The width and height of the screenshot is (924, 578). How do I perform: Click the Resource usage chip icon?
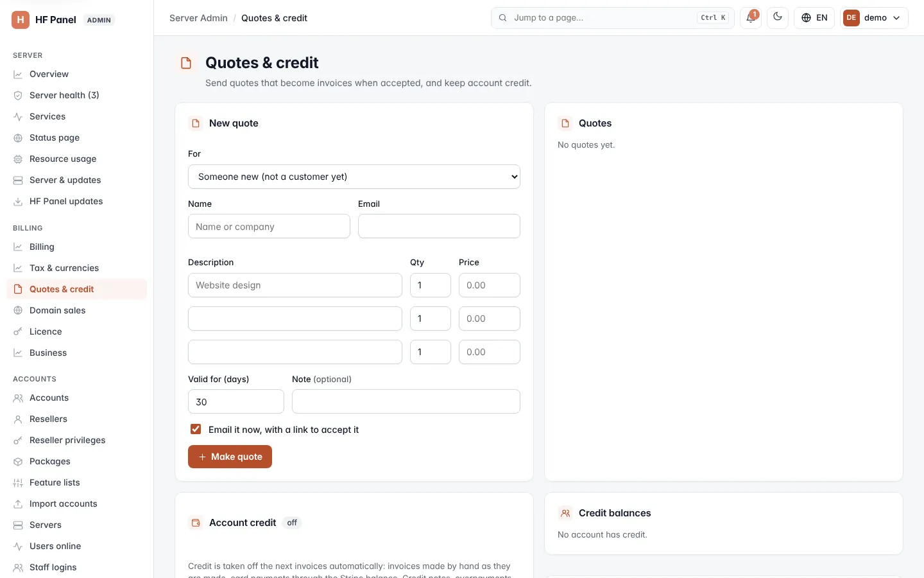coord(18,159)
